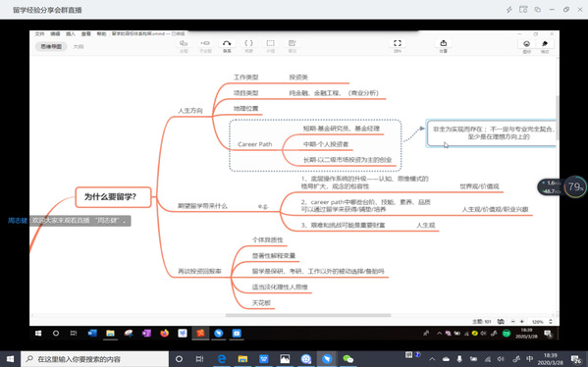Viewport: 588px width, 367px height.
Task: Open the 插入 menu
Action: tap(71, 33)
